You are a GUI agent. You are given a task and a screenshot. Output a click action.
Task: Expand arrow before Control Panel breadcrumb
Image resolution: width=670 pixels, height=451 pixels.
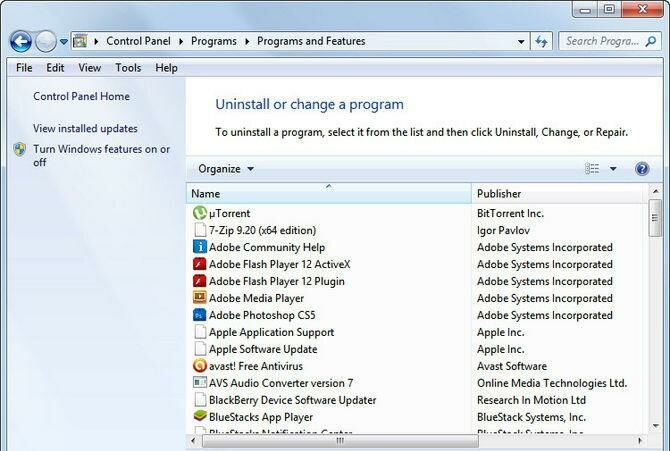(96, 41)
